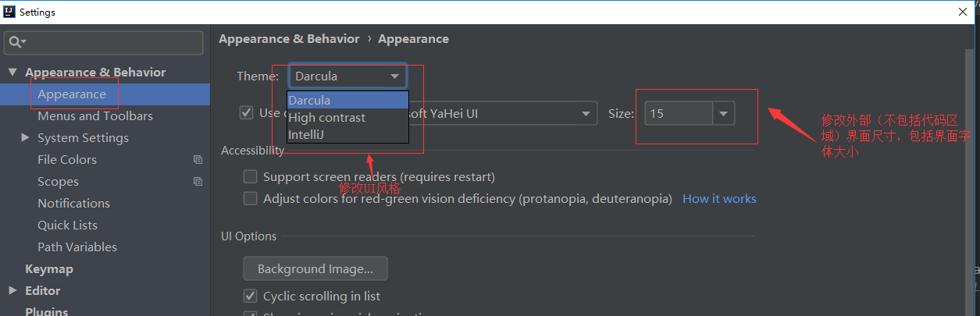Open the 'How it works' link

click(719, 199)
